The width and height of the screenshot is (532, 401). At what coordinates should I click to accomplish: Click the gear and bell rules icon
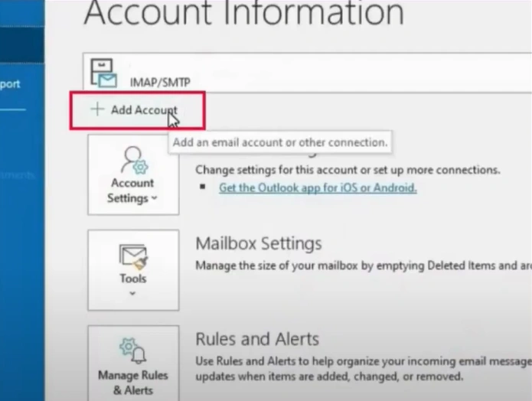point(132,350)
